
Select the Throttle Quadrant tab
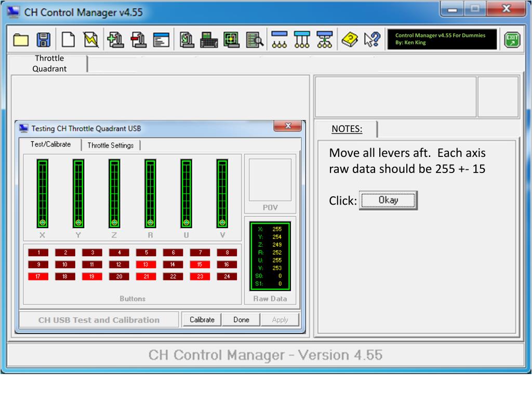[x=49, y=63]
